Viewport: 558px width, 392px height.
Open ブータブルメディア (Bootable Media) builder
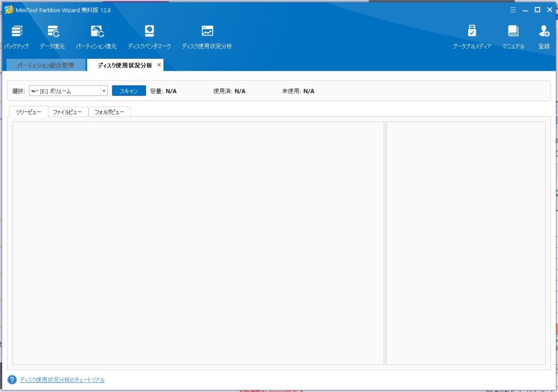point(472,32)
